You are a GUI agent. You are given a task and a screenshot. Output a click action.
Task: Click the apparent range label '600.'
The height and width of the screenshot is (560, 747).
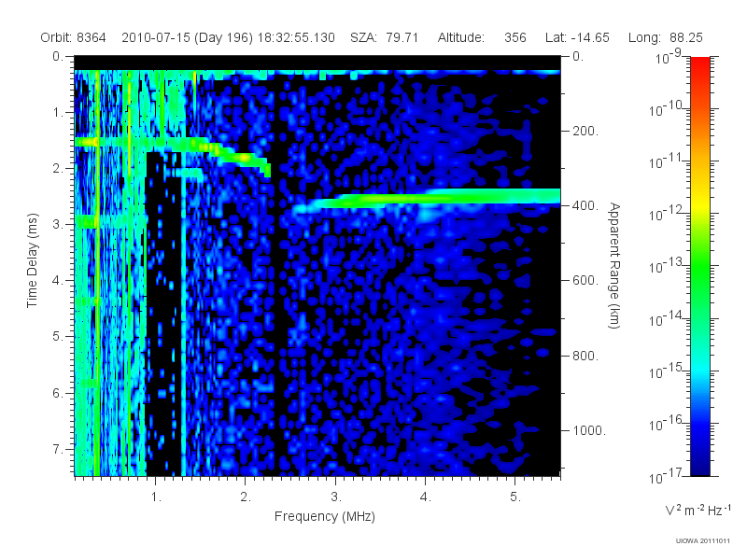585,281
